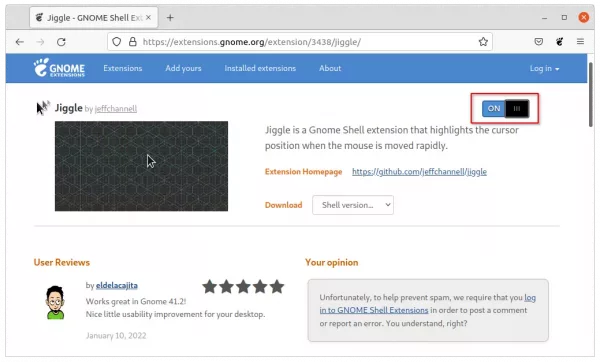Open a new tab with plus button
Screen dimensions: 600x362
click(170, 18)
